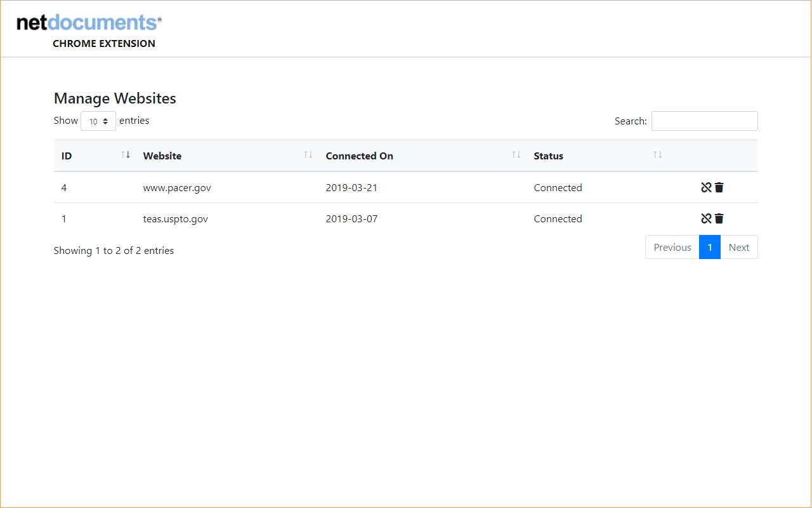Viewport: 812px width, 508px height.
Task: Click the Next pagination button
Action: point(738,247)
